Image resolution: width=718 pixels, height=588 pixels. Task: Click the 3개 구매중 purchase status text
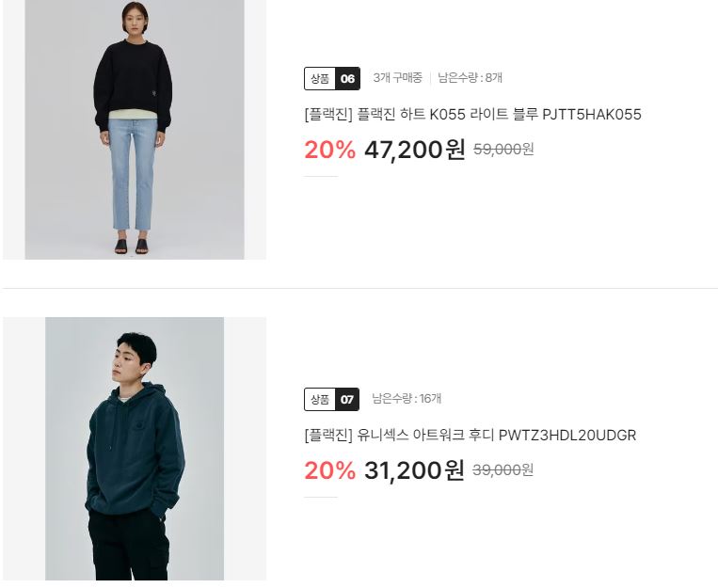click(x=397, y=78)
